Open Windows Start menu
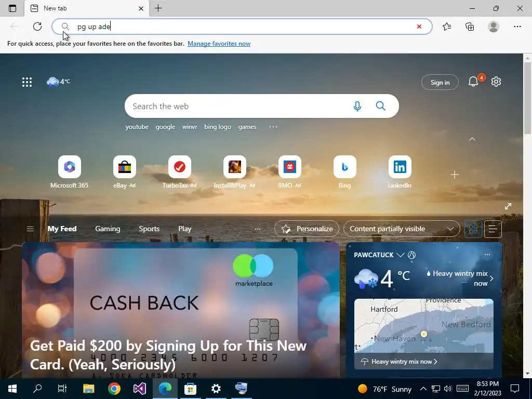 tap(12, 389)
